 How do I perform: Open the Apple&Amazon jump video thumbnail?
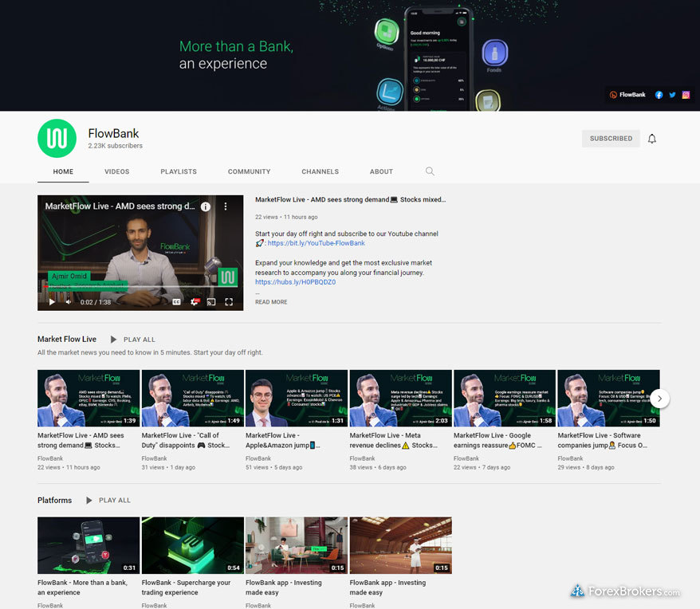click(x=297, y=399)
